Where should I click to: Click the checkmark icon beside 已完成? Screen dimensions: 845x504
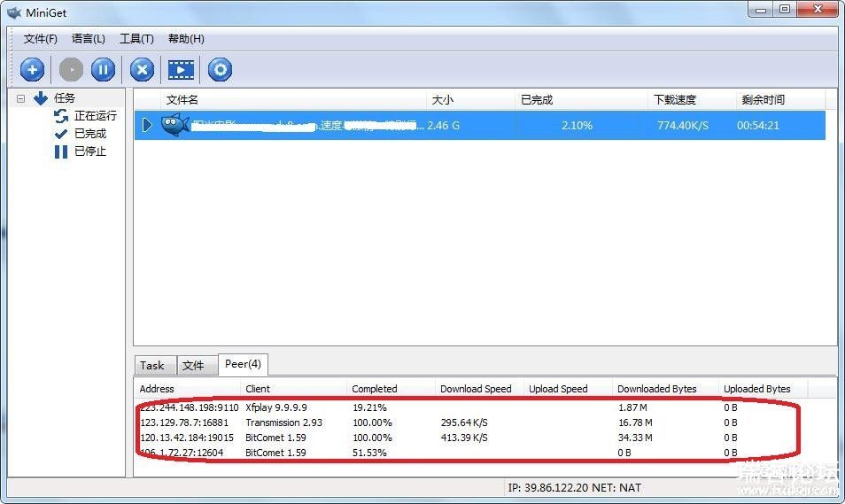61,134
